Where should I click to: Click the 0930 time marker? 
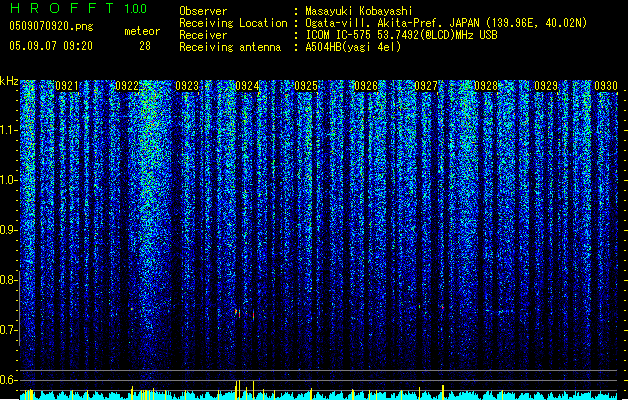606,86
